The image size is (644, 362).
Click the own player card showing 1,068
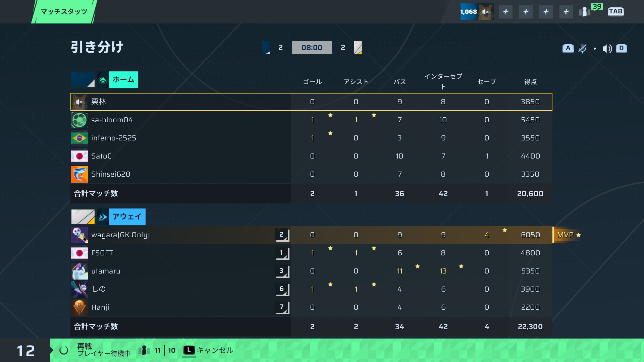(477, 12)
